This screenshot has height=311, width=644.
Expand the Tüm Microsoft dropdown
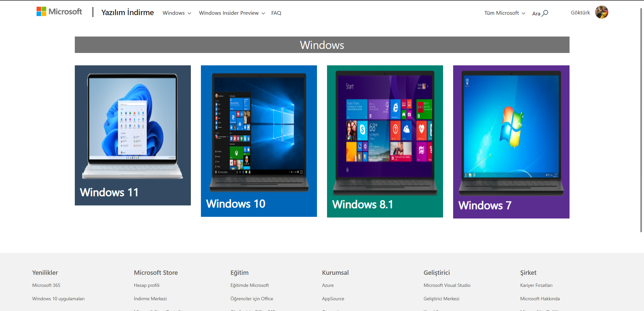pos(504,13)
